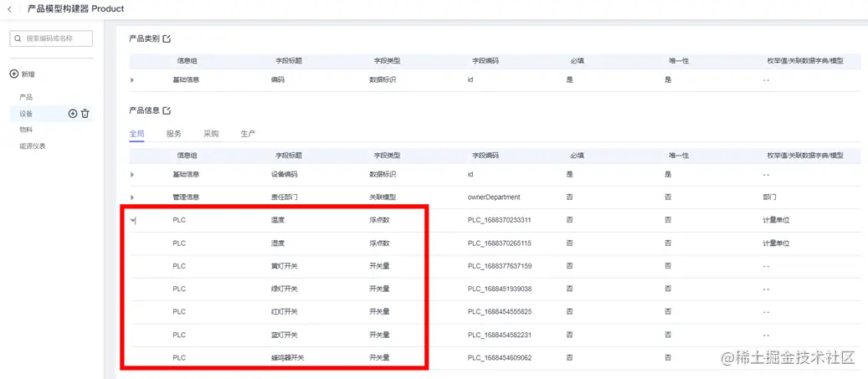Image resolution: width=868 pixels, height=379 pixels.
Task: Switch to the 生产 tab
Action: coord(248,134)
